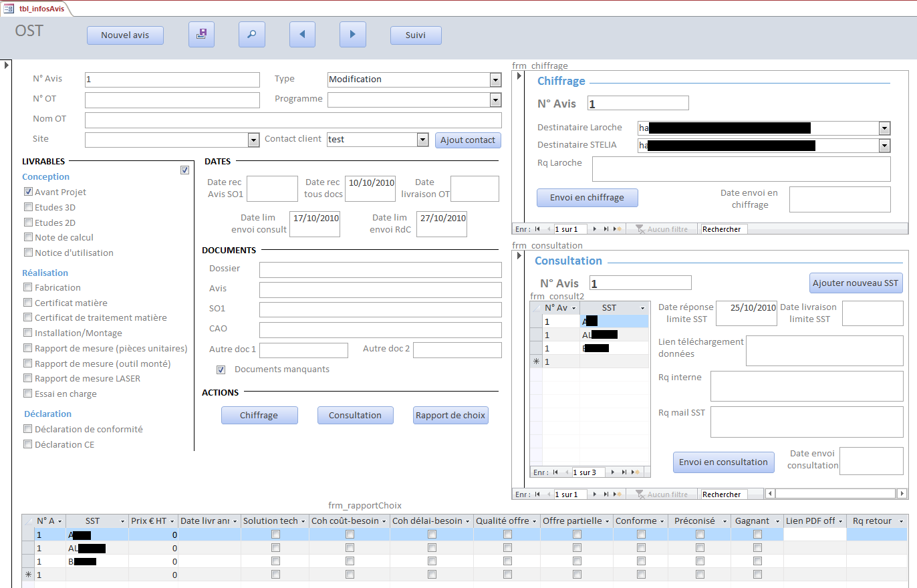Click first record icon in frm_consult2 navigator
This screenshot has height=588, width=917.
click(555, 472)
